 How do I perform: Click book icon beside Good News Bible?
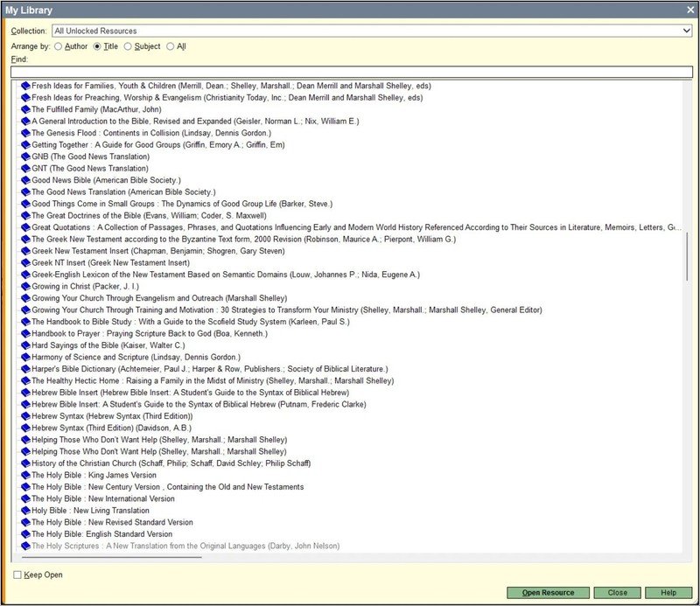(x=25, y=180)
